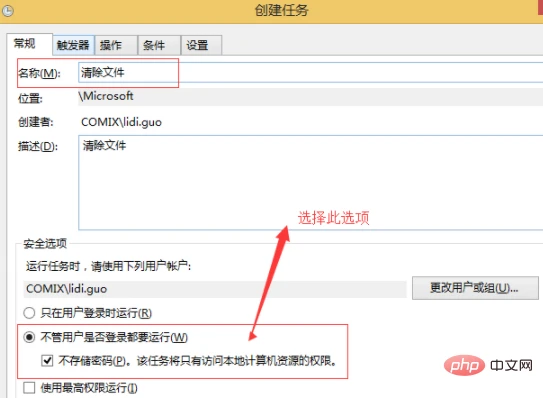Viewport: 543px width, 398px height.
Task: Open the 操作 tab
Action: [116, 45]
